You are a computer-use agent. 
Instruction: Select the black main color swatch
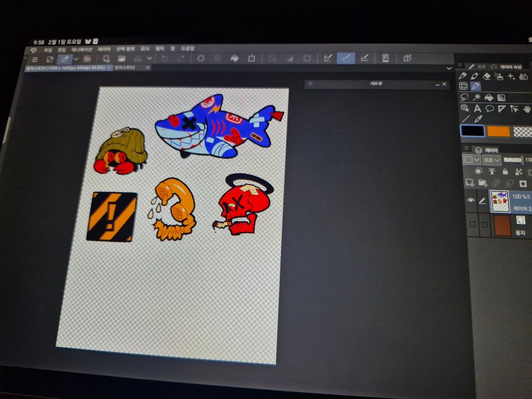pos(472,131)
